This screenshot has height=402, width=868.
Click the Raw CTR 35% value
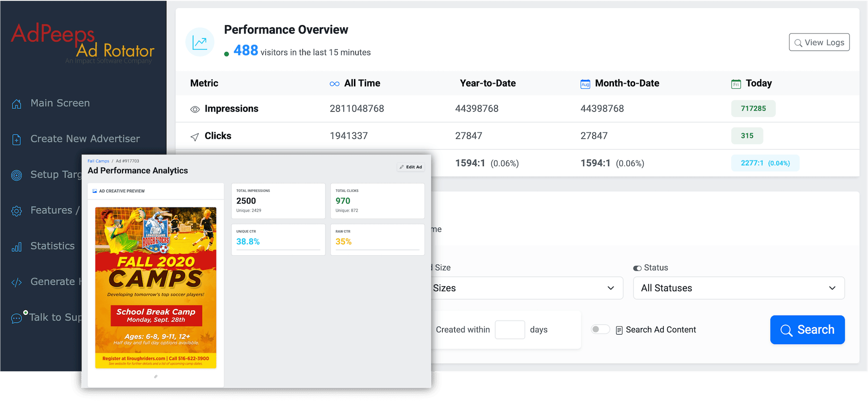pyautogui.click(x=343, y=241)
